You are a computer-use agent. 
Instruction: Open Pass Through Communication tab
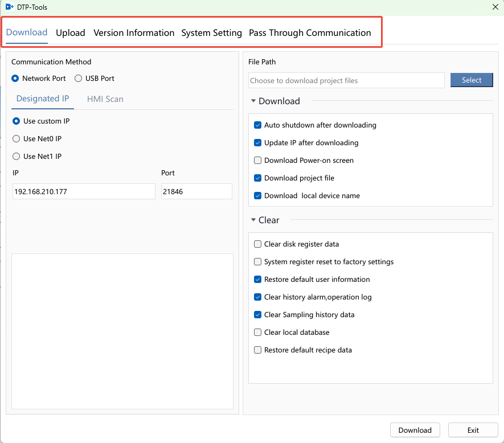310,33
